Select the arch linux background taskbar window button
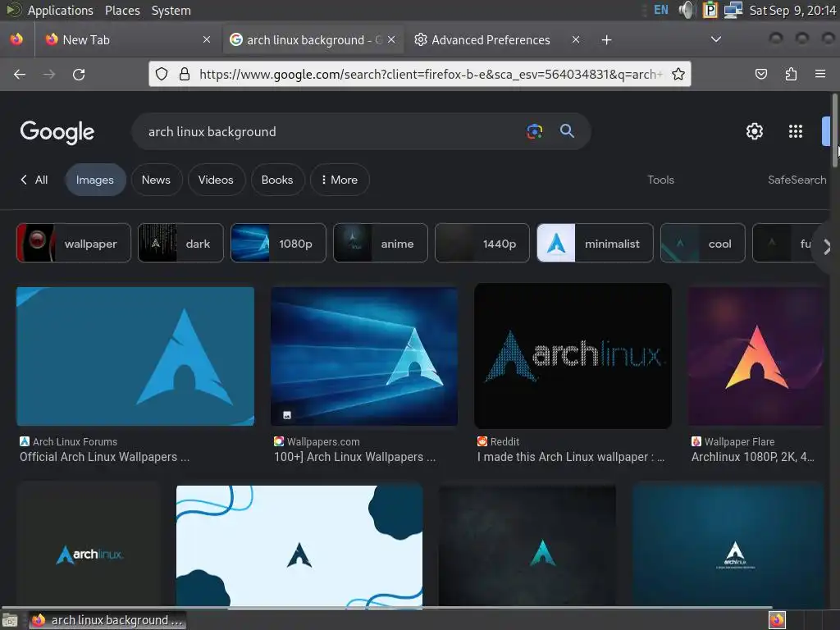Image resolution: width=840 pixels, height=630 pixels. pyautogui.click(x=107, y=620)
